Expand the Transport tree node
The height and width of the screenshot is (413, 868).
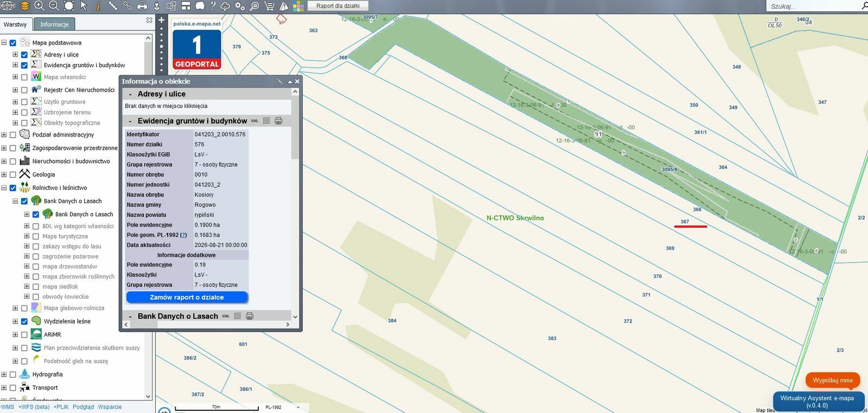coord(4,388)
